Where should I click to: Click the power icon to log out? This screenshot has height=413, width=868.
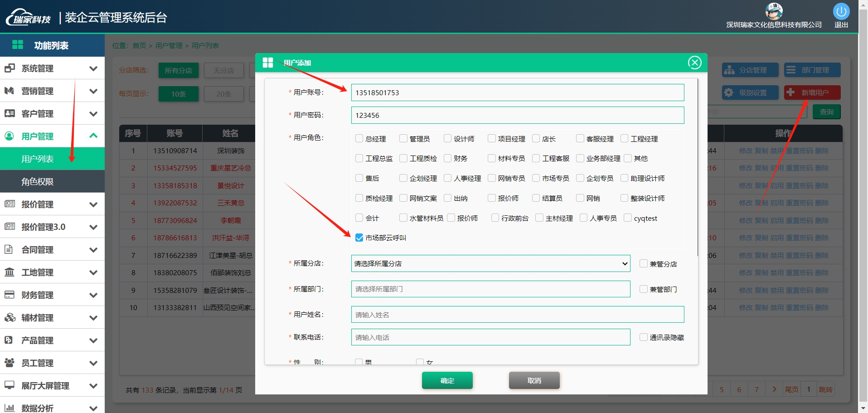click(841, 11)
